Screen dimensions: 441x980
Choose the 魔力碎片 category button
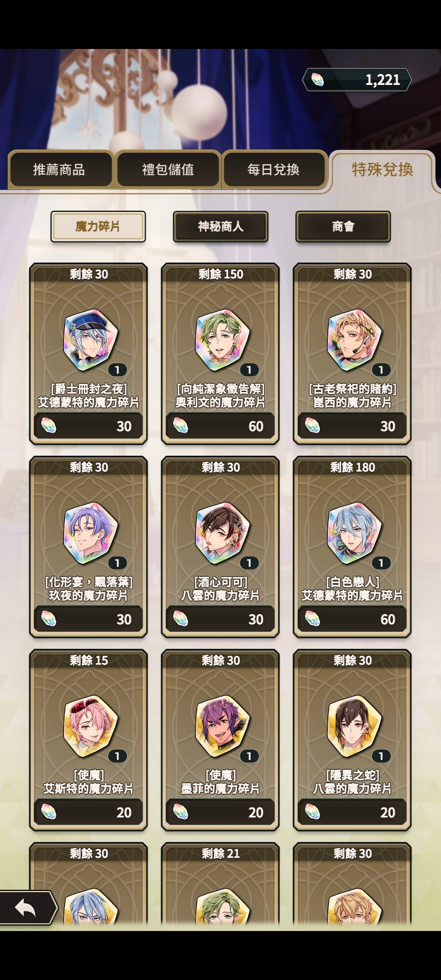point(98,227)
